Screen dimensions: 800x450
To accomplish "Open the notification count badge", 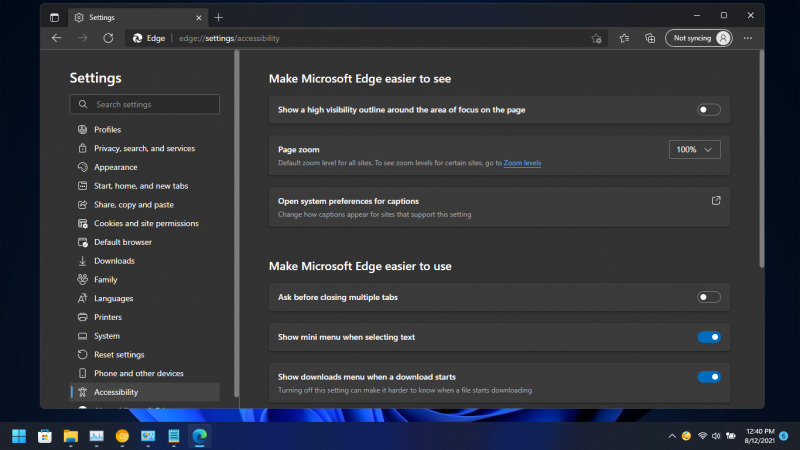I will pos(784,436).
